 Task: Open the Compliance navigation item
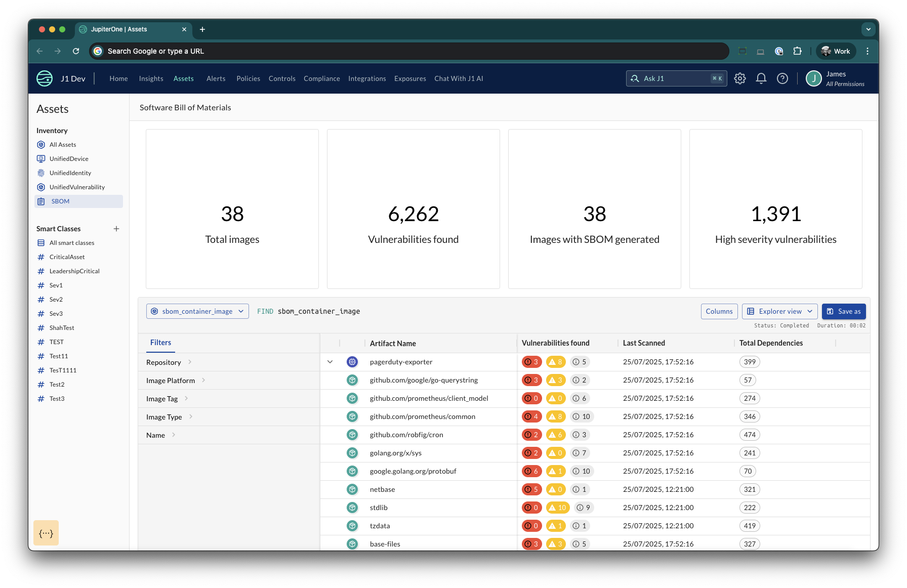[322, 78]
